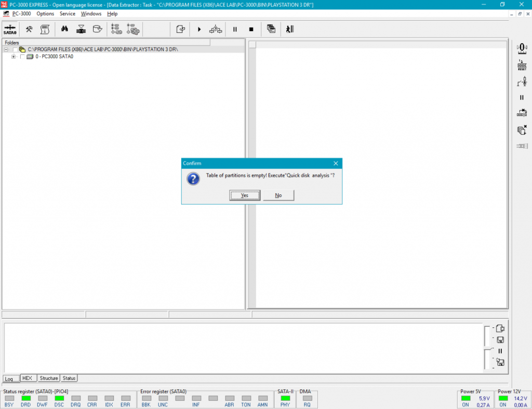Click the cascading windows toolbar icon
532x409 pixels.
click(x=271, y=29)
